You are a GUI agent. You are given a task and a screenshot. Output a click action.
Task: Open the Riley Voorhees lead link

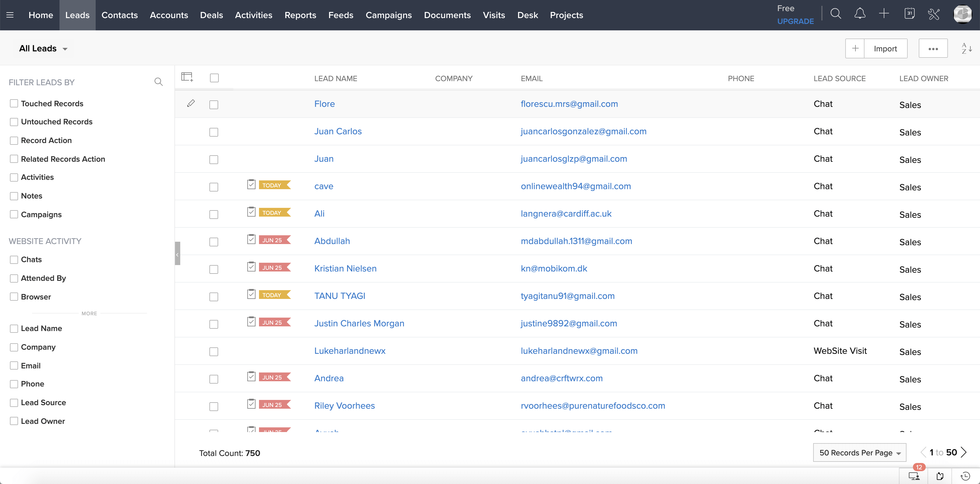tap(344, 405)
